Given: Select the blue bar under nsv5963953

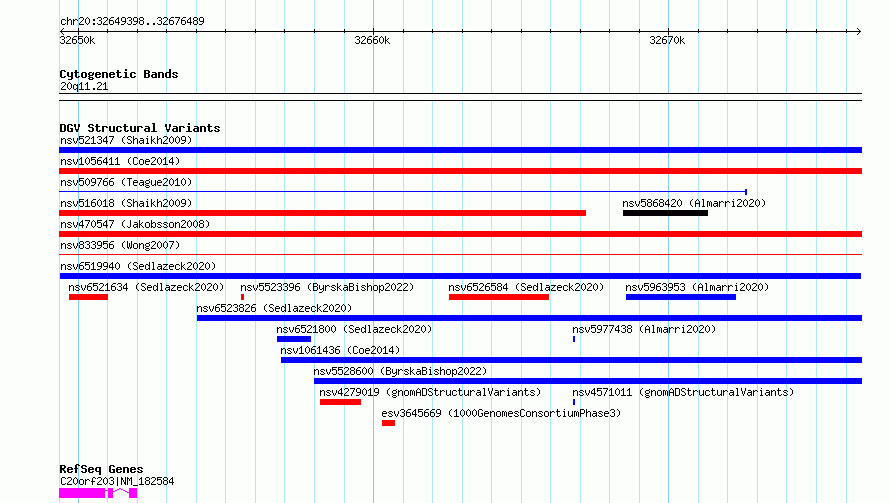Looking at the screenshot, I should (x=681, y=297).
